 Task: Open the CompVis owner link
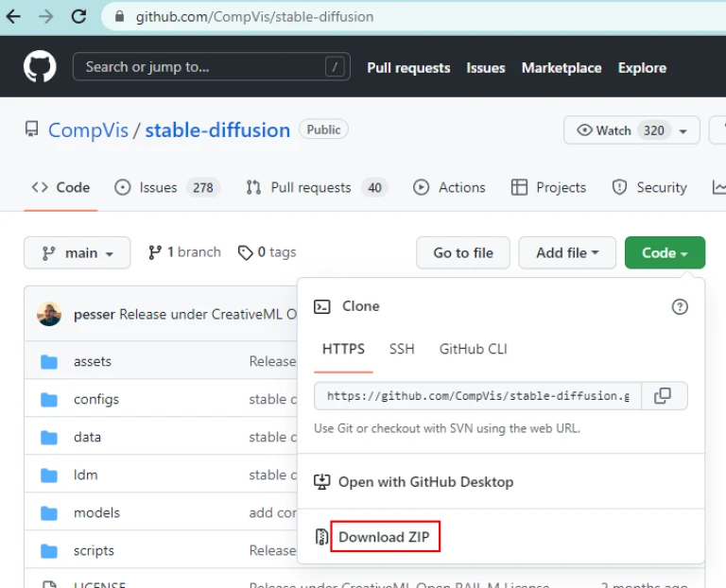[88, 130]
